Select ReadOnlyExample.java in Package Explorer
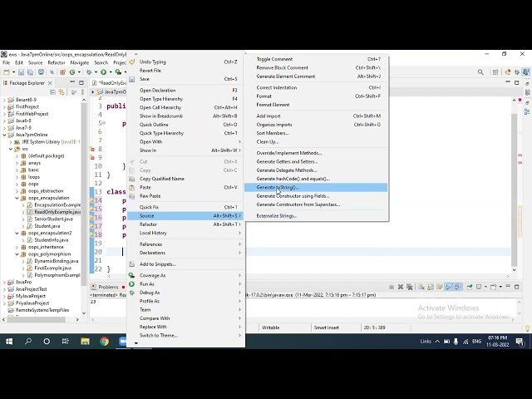Image resolution: width=532 pixels, height=399 pixels. 57,212
